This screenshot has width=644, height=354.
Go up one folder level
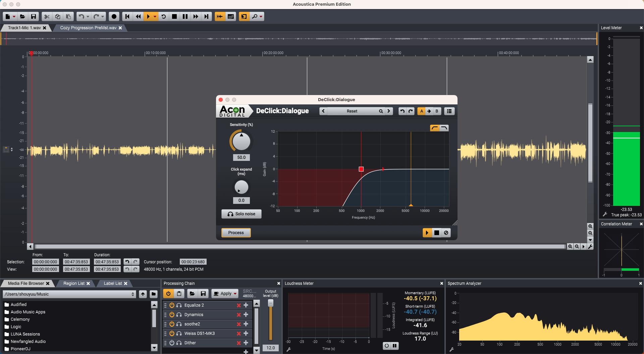tap(143, 294)
